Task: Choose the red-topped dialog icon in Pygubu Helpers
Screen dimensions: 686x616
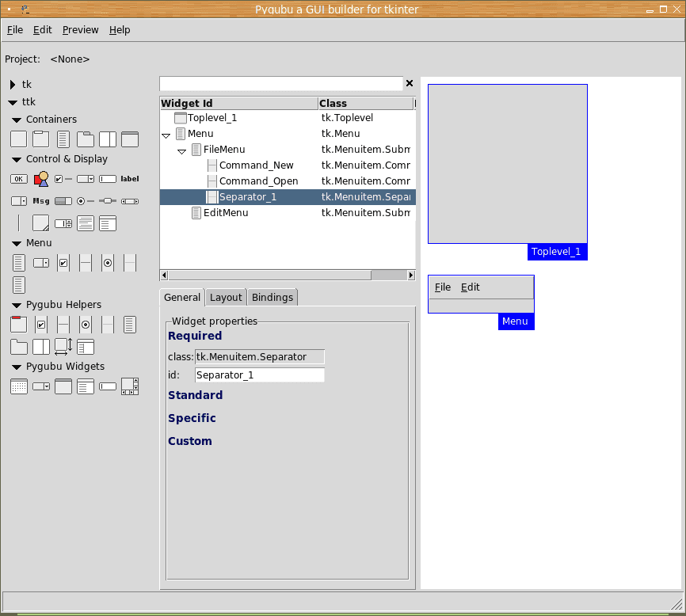Action: (18, 324)
